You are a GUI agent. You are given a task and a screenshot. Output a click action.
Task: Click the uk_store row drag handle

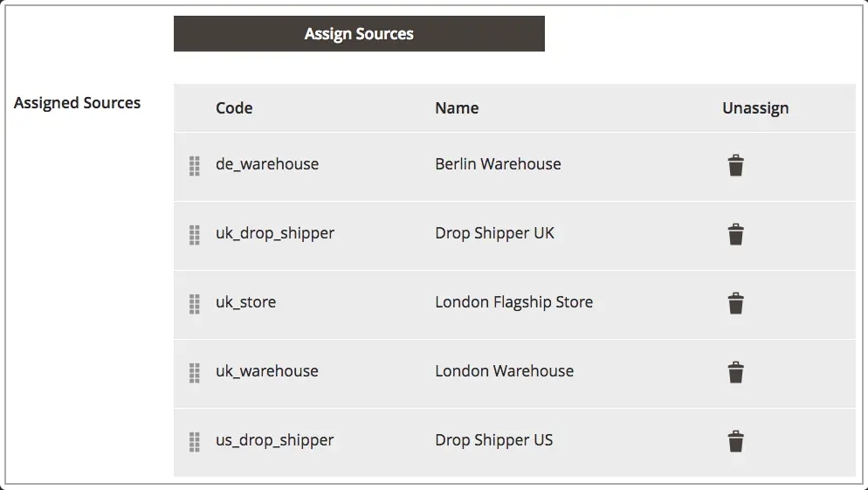click(195, 304)
